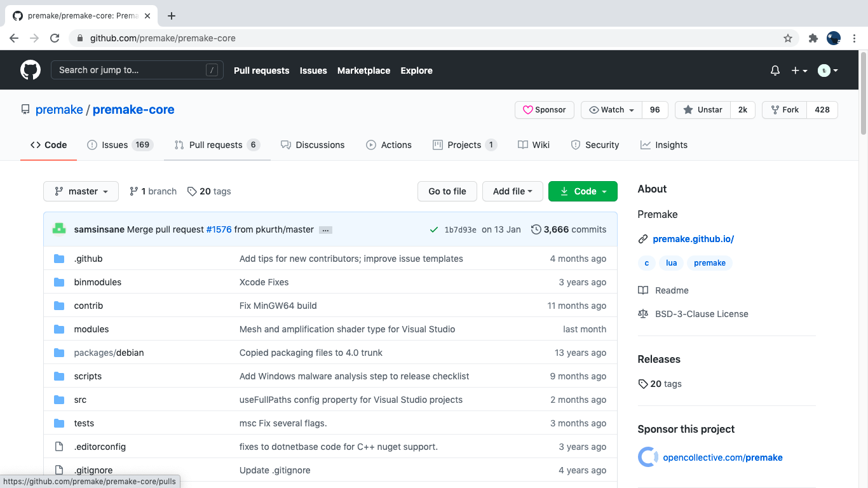The height and width of the screenshot is (488, 868).
Task: Open the Insights tab
Action: point(664,145)
